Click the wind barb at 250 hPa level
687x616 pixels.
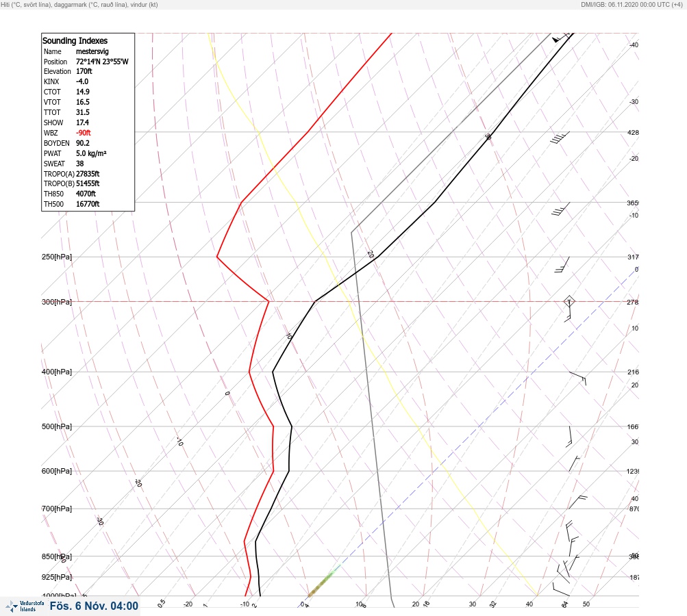coord(562,264)
